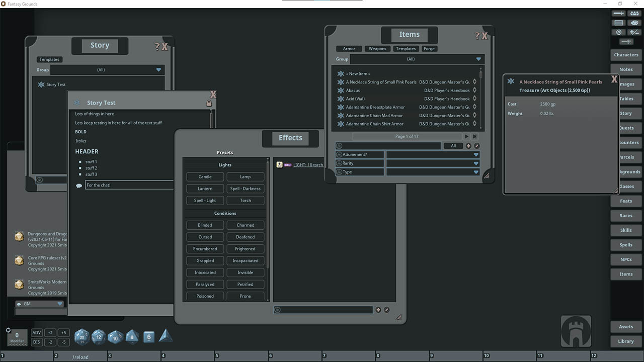Image resolution: width=644 pixels, height=362 pixels.
Task: Click the Blinded condition button
Action: tap(205, 225)
